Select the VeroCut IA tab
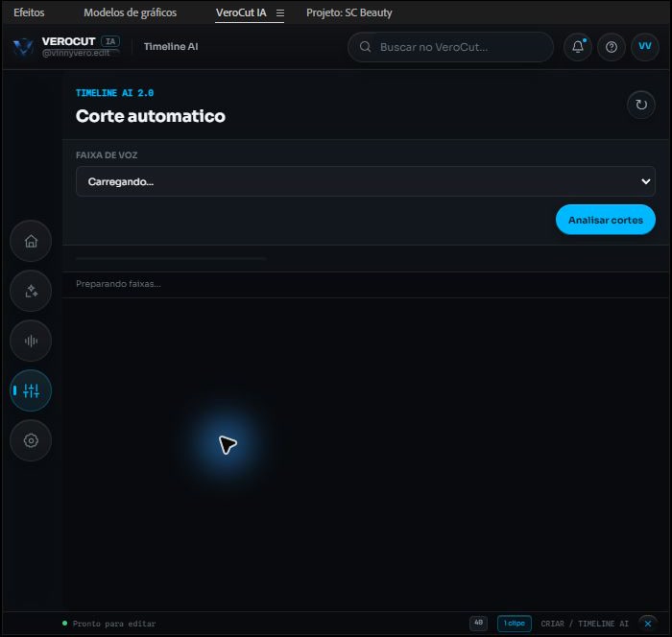This screenshot has width=672, height=637. pyautogui.click(x=241, y=12)
